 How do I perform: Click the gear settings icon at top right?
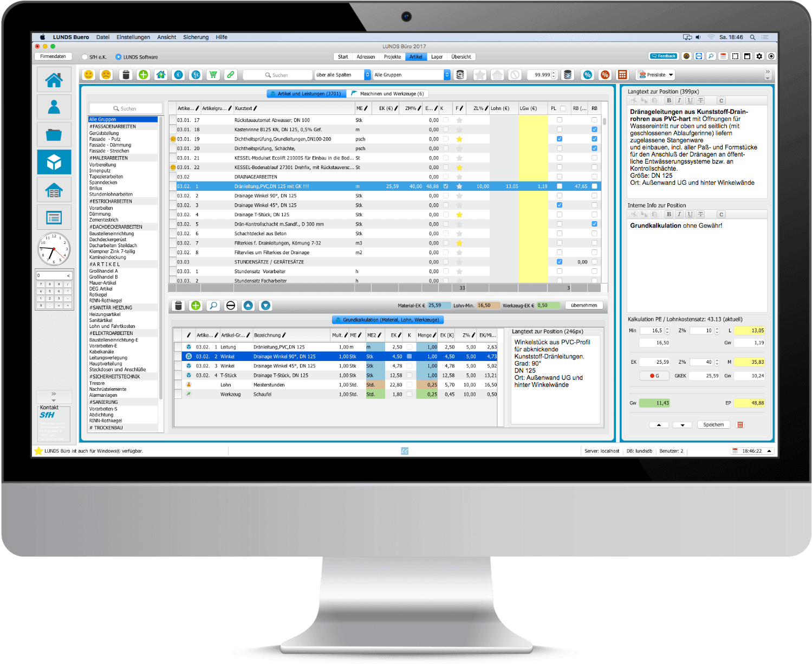759,56
